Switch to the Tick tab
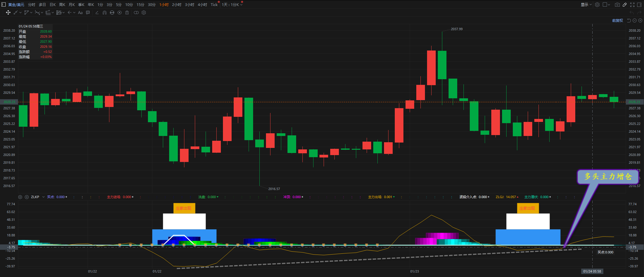 coord(214,4)
